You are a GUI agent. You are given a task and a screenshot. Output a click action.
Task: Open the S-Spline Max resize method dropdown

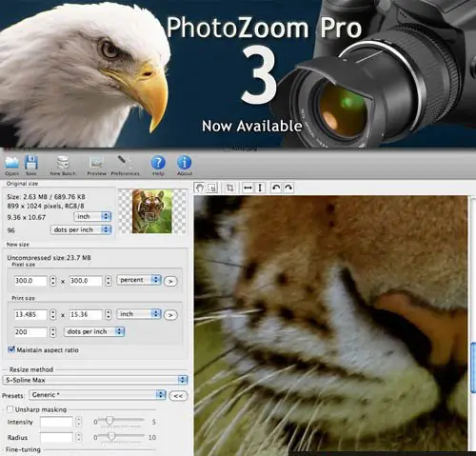click(95, 380)
